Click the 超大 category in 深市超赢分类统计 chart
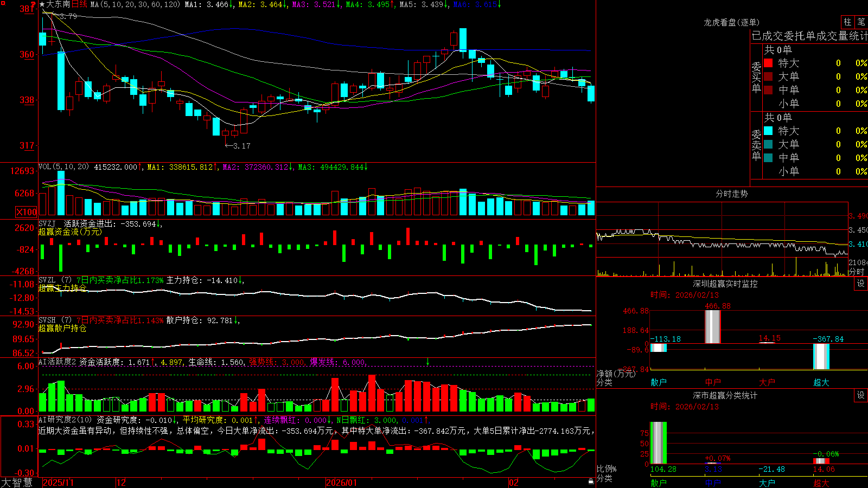 click(x=821, y=483)
